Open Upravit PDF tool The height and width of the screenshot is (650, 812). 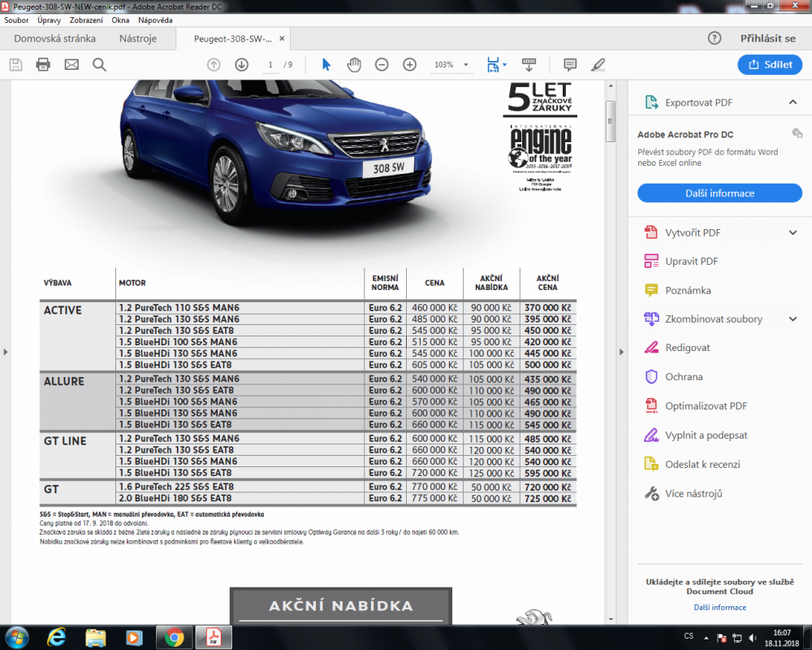pos(681,262)
